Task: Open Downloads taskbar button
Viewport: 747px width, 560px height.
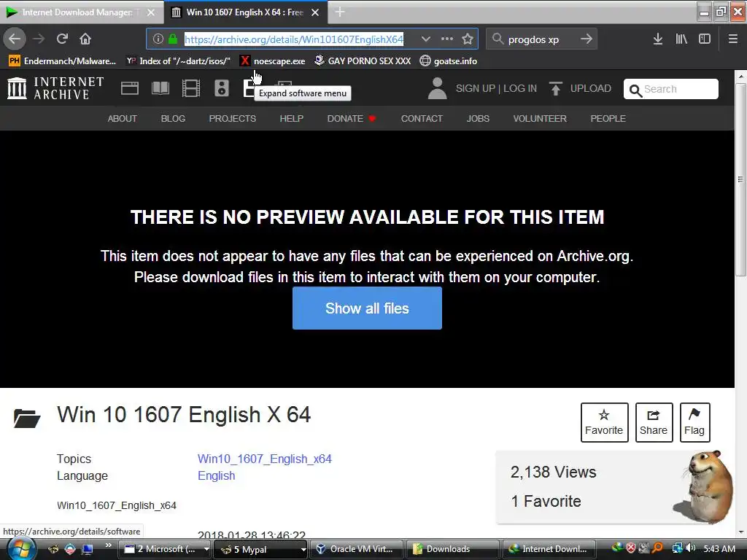Action: (453, 549)
